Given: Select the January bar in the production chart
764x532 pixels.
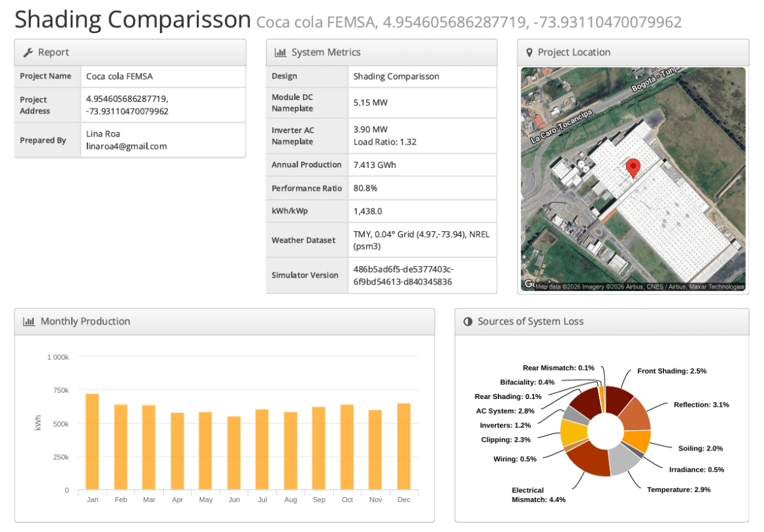Looking at the screenshot, I should [92, 442].
